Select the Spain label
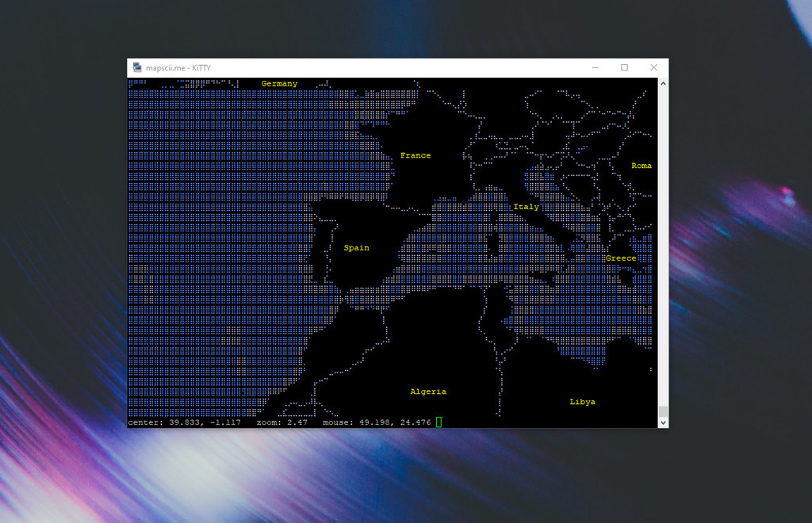 355,247
